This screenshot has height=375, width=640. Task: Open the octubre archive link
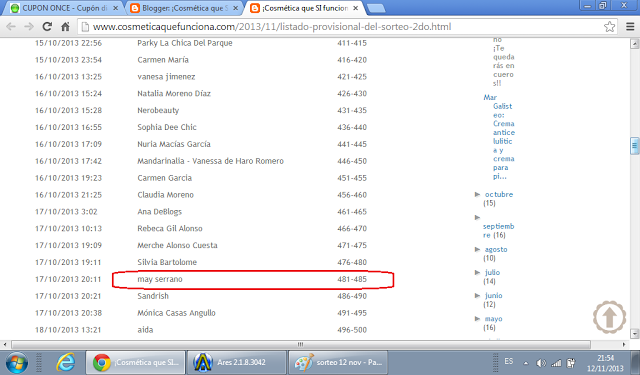[499, 195]
